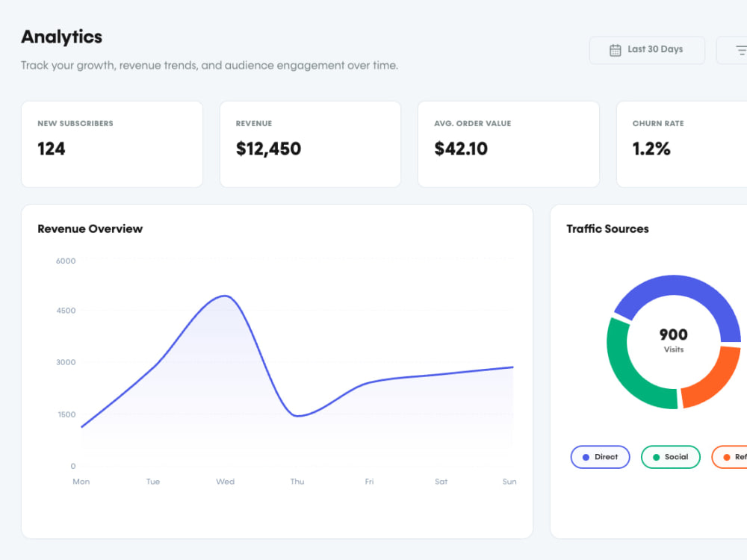Select the New Subscribers card

(x=112, y=144)
